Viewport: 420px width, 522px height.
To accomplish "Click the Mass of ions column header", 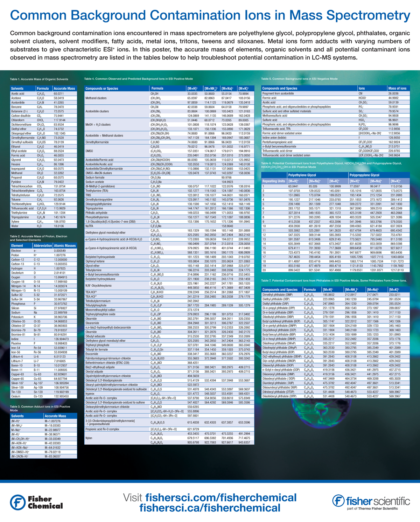I will pyautogui.click(x=398, y=88).
